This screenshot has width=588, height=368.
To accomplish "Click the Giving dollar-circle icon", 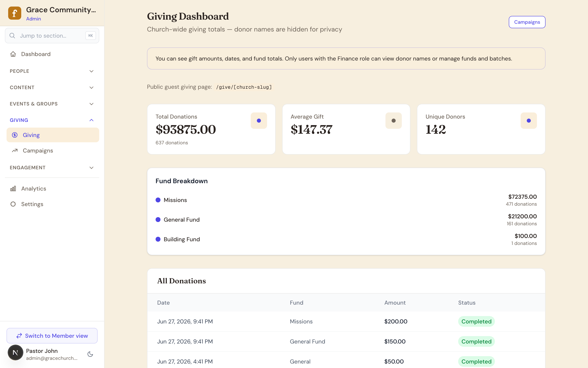I will (15, 135).
